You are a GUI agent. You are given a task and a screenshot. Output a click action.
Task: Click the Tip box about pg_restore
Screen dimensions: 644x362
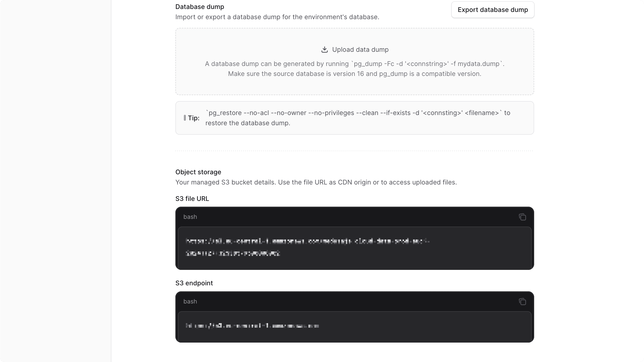(355, 118)
